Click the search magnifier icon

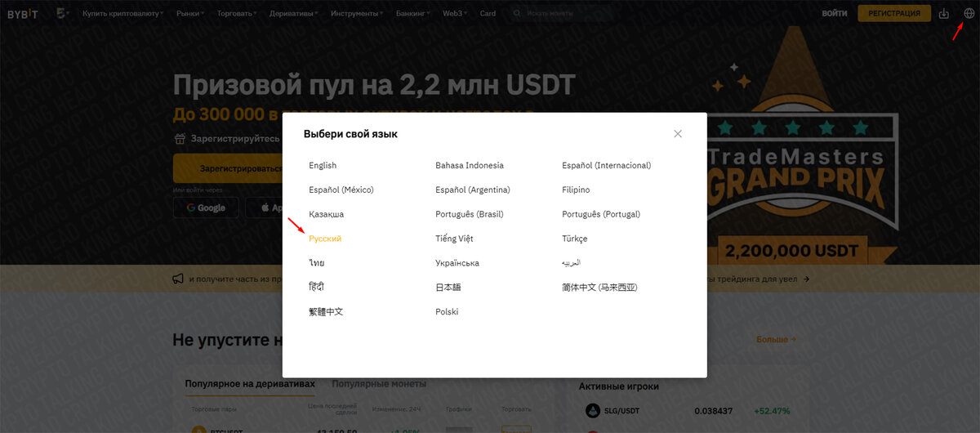pyautogui.click(x=517, y=14)
